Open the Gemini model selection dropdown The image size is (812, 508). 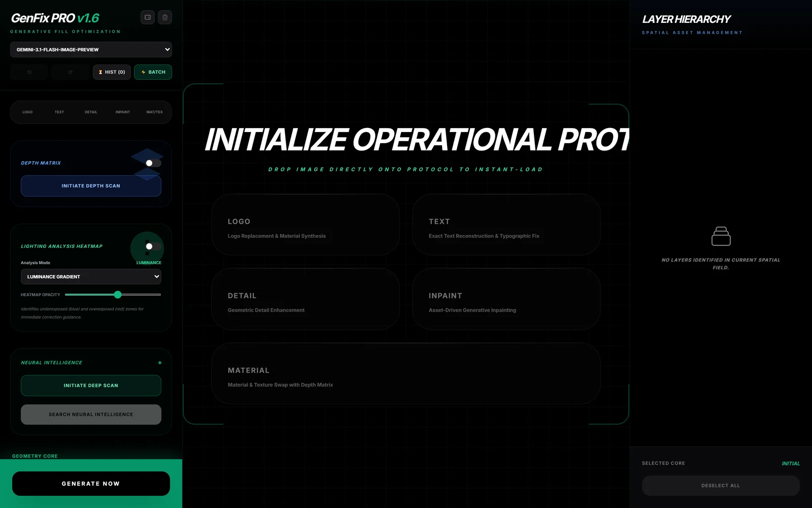(91, 50)
